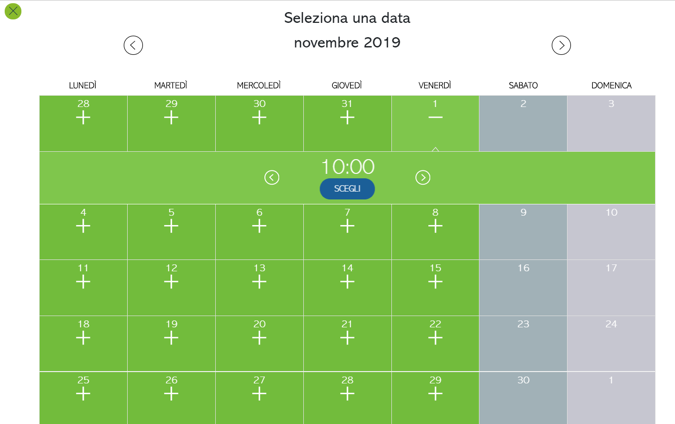
Task: Click the SCEGLI button
Action: 347,189
